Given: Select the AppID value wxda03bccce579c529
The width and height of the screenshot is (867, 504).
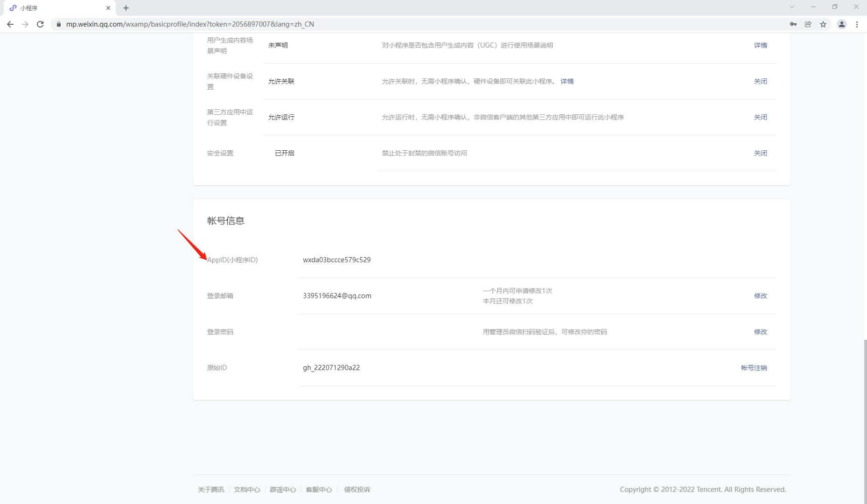Looking at the screenshot, I should click(x=337, y=260).
